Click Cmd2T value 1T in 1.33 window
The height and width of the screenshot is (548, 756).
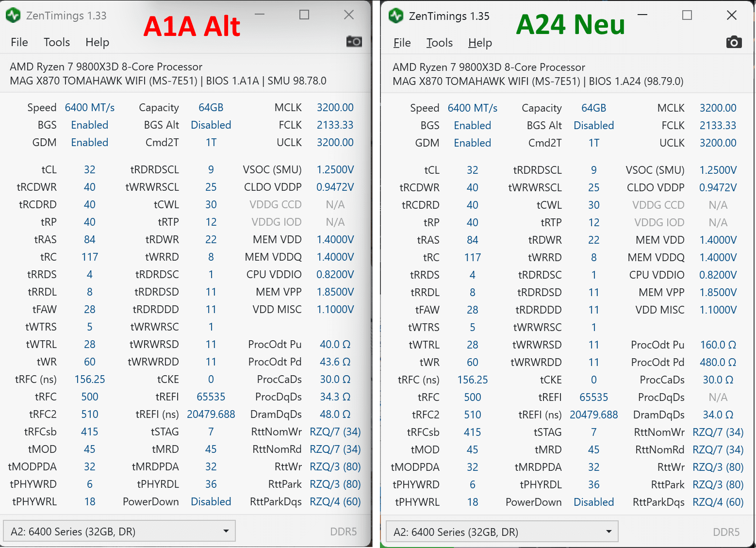tap(211, 142)
